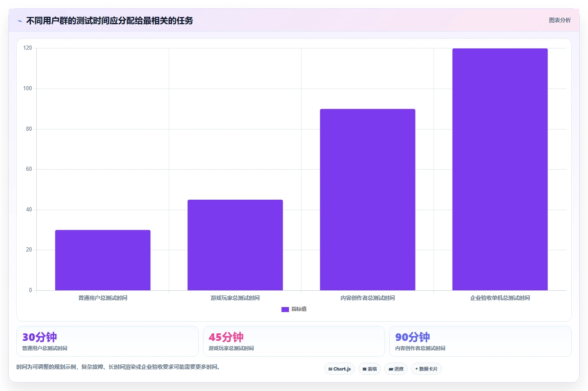Click the 60 y-axis value
Screen dimensions: 588x391
29,169
